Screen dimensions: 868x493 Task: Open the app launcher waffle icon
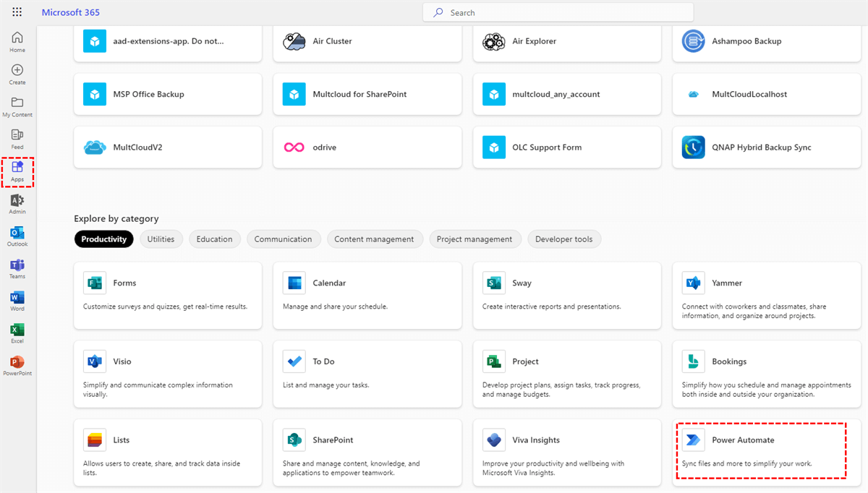pyautogui.click(x=17, y=12)
